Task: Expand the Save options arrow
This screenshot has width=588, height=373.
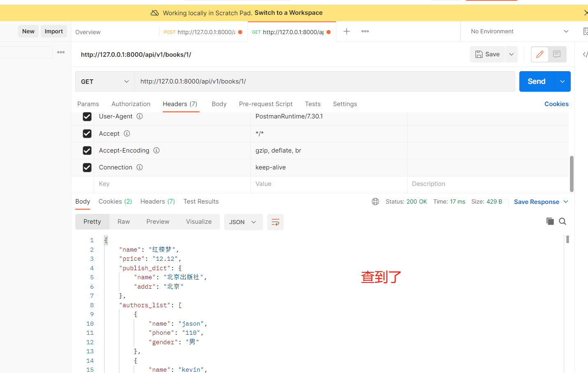Action: pos(512,54)
